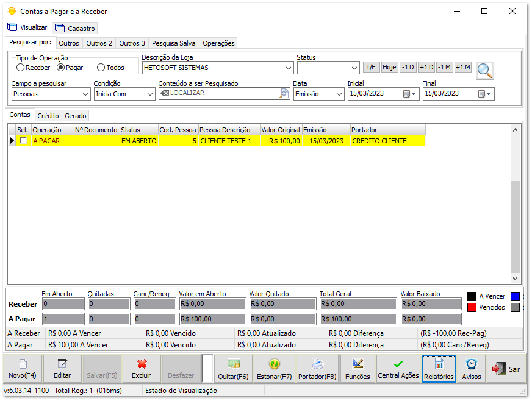Expand the Descrição da Loja dropdown
532x401 pixels.
pyautogui.click(x=289, y=68)
